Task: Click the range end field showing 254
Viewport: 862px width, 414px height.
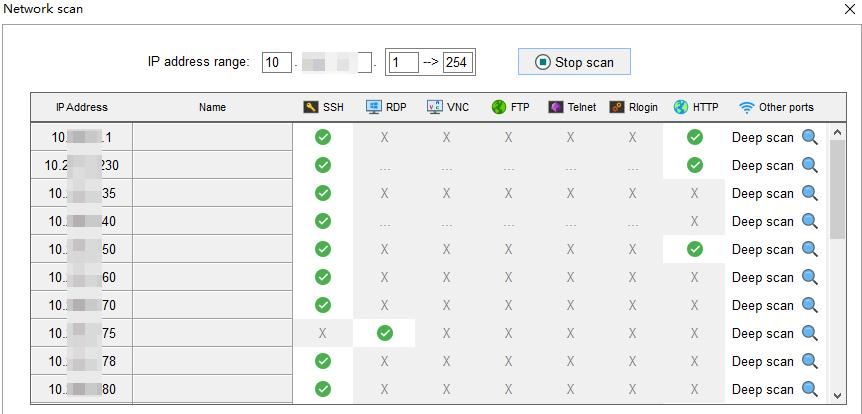Action: click(x=458, y=62)
